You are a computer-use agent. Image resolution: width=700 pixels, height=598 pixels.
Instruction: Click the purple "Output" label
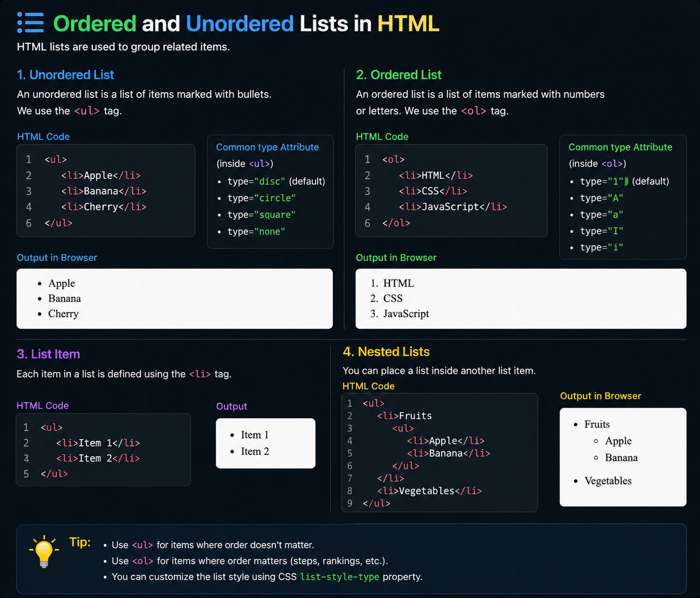pos(232,407)
